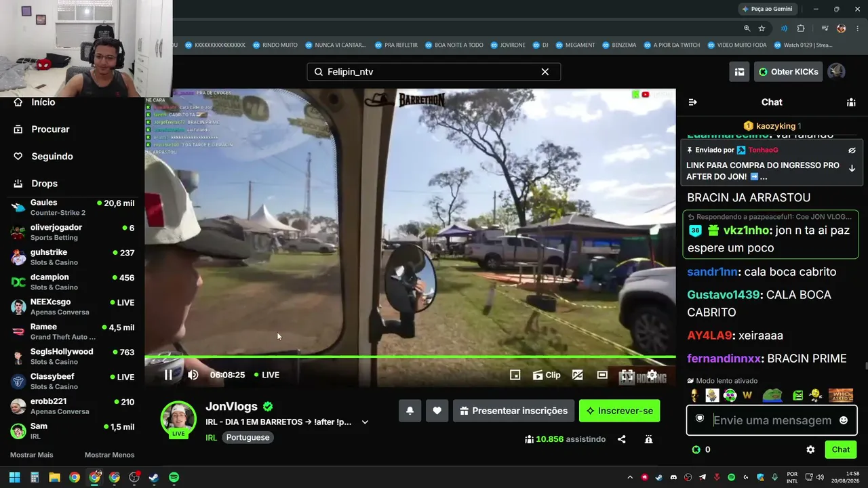
Task: Click Mostrar Menos under channel list
Action: 109,455
